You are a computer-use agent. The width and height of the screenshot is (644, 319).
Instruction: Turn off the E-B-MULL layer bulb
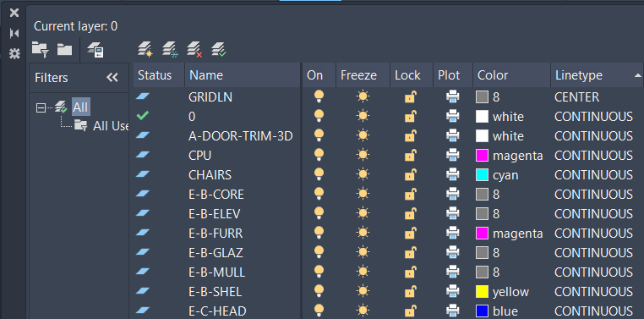tap(319, 272)
